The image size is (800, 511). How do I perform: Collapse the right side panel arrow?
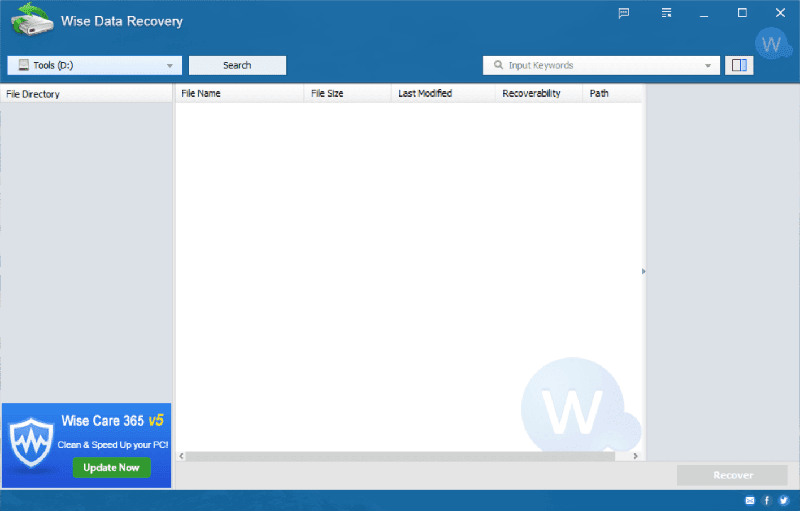(x=643, y=271)
